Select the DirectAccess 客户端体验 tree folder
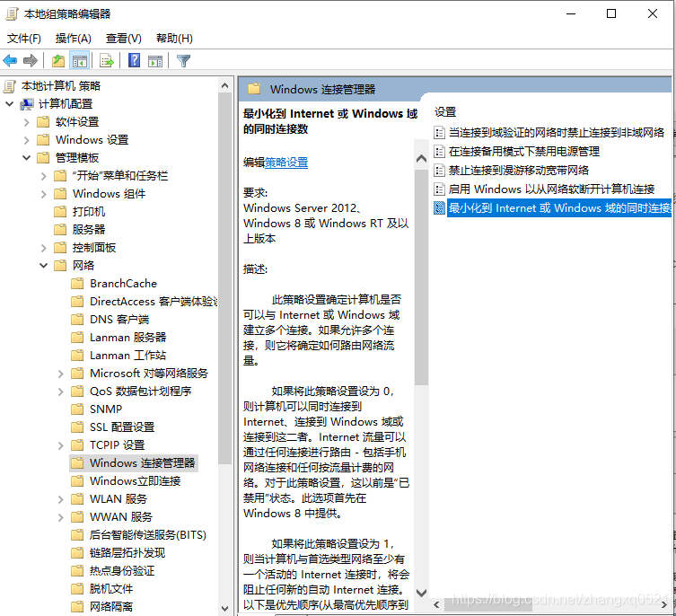 (x=153, y=302)
